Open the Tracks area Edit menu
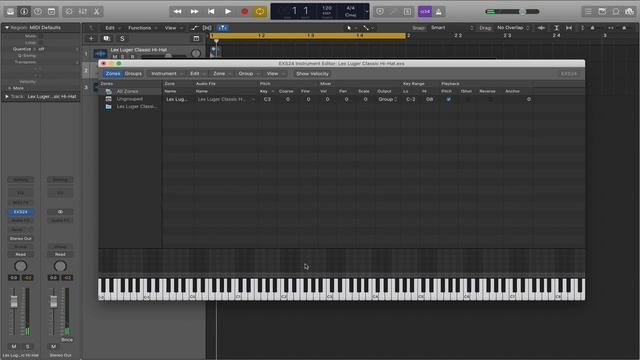The width and height of the screenshot is (640, 360). tap(112, 28)
